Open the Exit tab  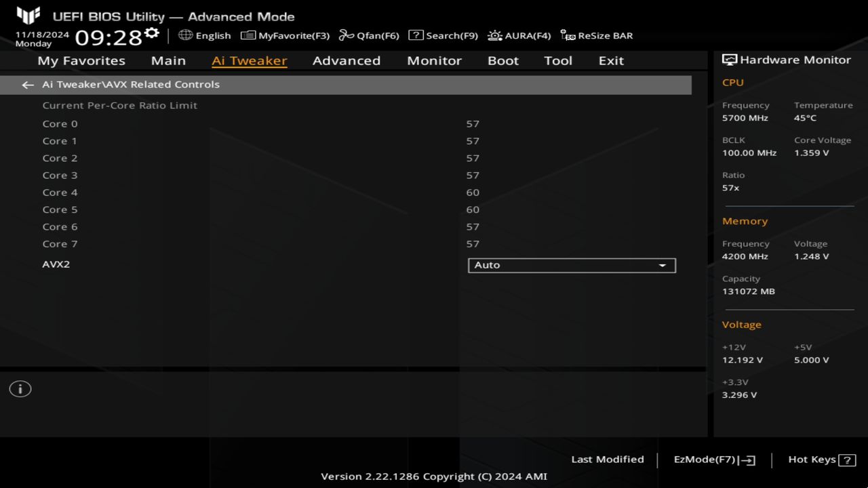[611, 61]
